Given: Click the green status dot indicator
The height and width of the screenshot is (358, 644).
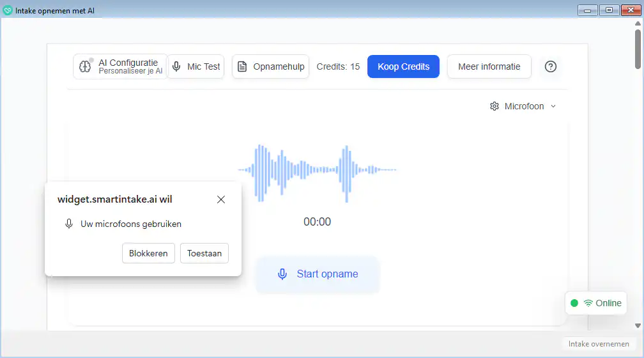Looking at the screenshot, I should click(574, 303).
